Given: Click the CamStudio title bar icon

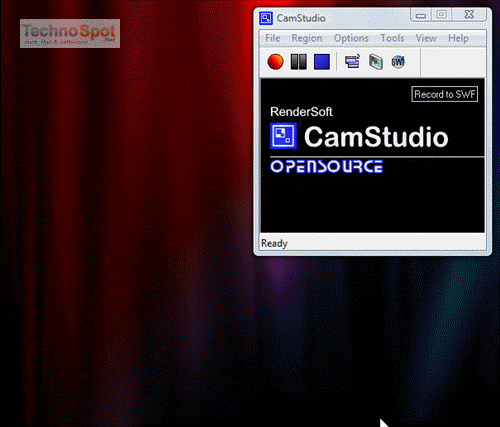Looking at the screenshot, I should click(266, 18).
